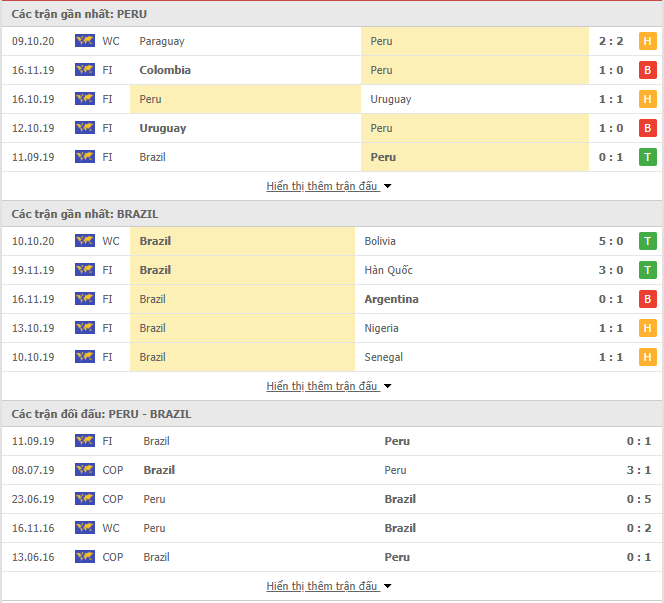
Task: Expand more matches under the PERU section
Action: pyautogui.click(x=329, y=186)
